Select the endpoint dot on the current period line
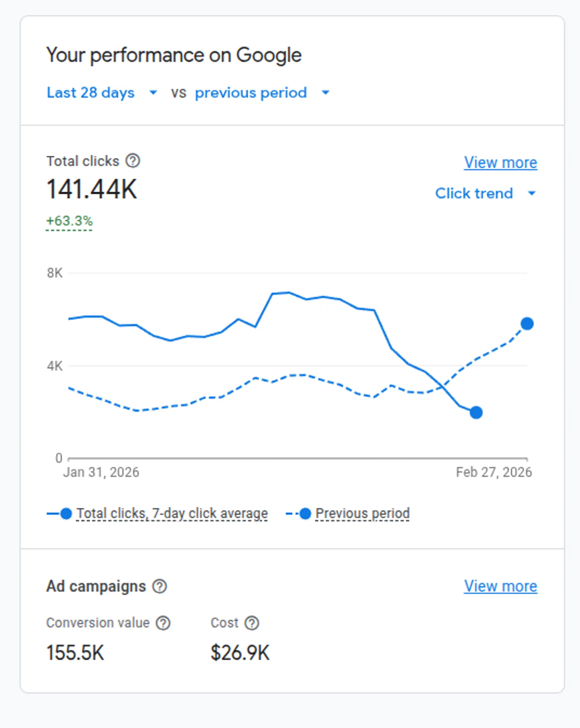The image size is (580, 728). pos(476,412)
